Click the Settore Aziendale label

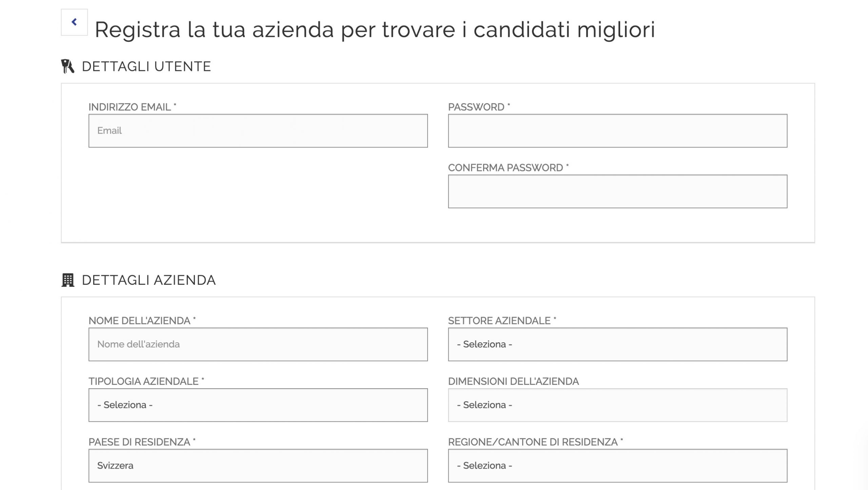click(x=502, y=321)
